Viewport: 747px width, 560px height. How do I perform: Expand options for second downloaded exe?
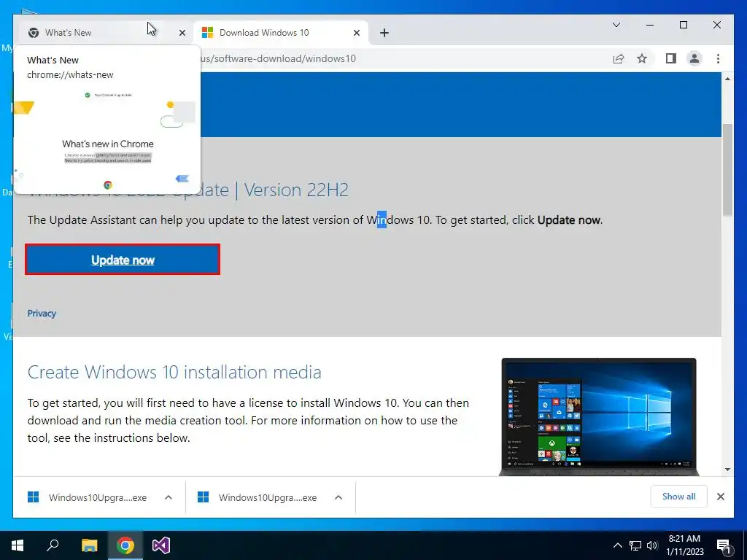point(338,497)
